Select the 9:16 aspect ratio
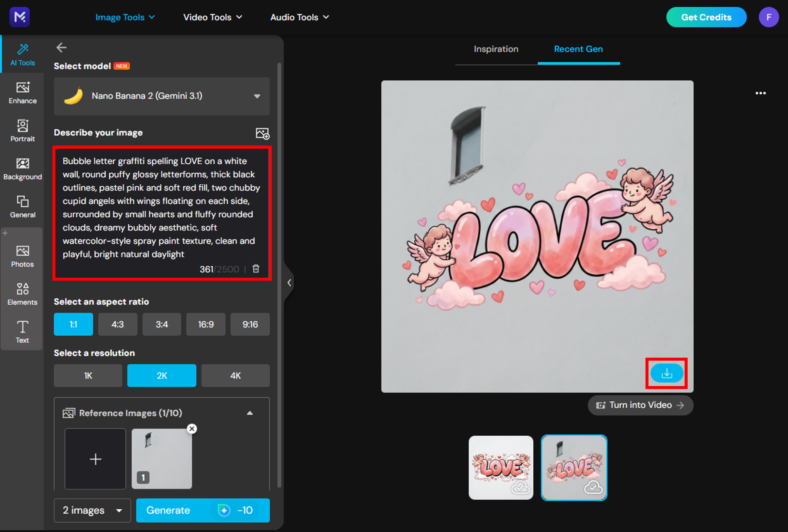Viewport: 788px width, 532px height. point(250,324)
